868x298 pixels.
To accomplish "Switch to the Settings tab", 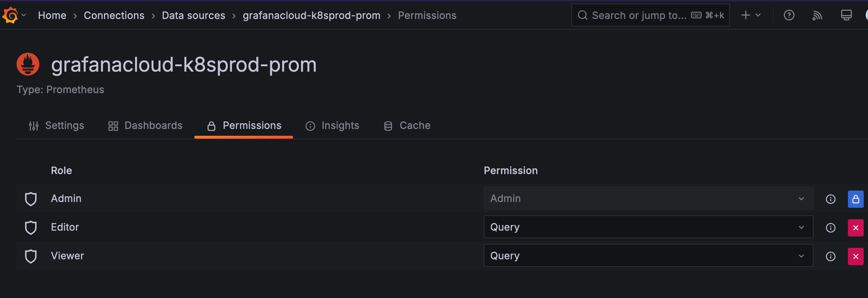I will coord(57,126).
